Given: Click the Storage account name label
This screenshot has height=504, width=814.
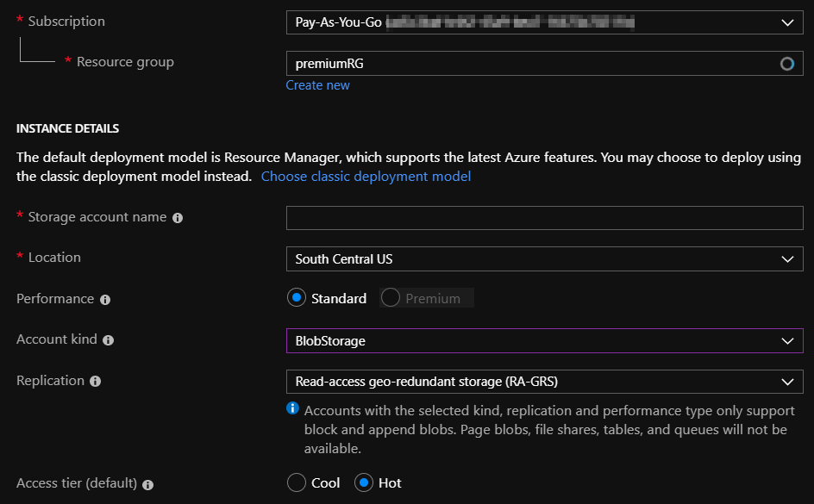Looking at the screenshot, I should pyautogui.click(x=97, y=217).
